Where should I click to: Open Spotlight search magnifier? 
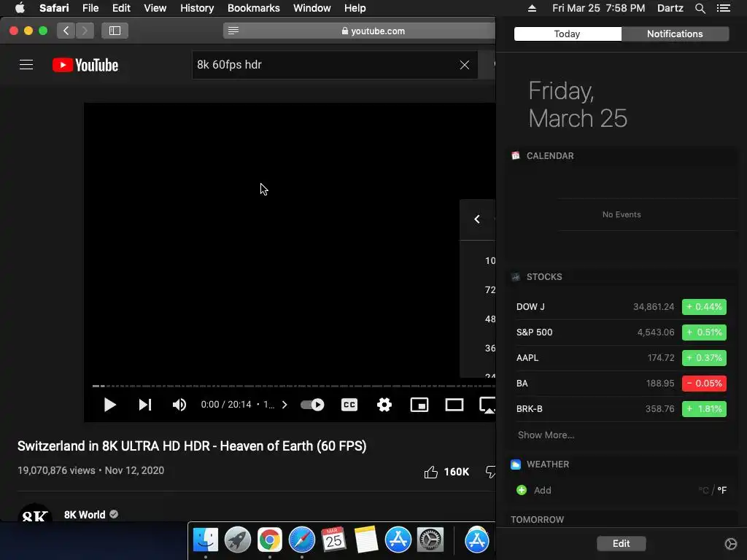click(700, 8)
